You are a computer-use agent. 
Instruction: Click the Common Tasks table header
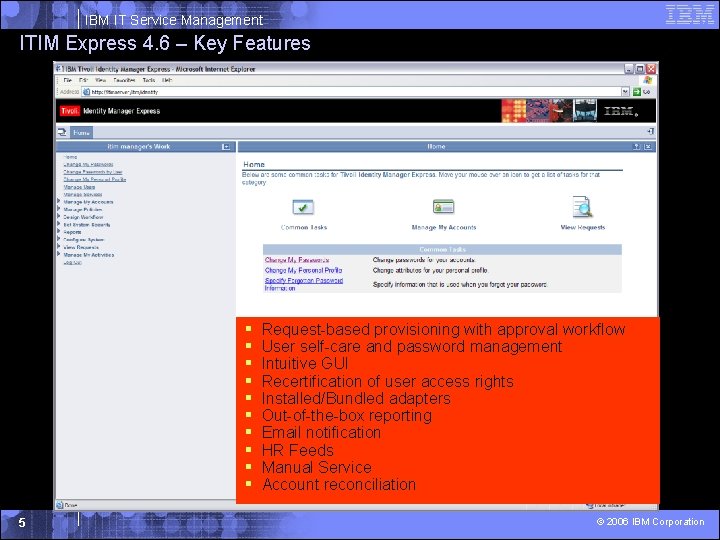pos(442,249)
